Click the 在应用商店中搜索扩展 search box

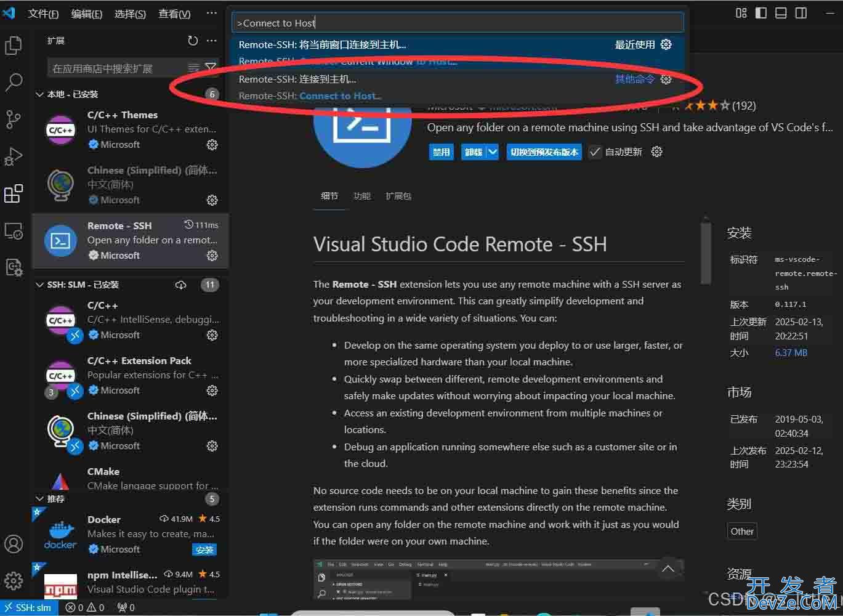pyautogui.click(x=117, y=68)
